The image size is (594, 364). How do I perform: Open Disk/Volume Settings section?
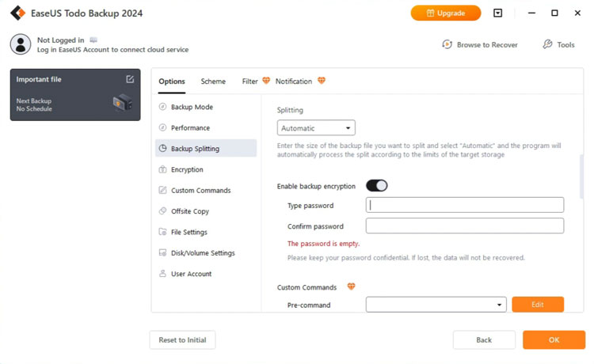tap(206, 252)
